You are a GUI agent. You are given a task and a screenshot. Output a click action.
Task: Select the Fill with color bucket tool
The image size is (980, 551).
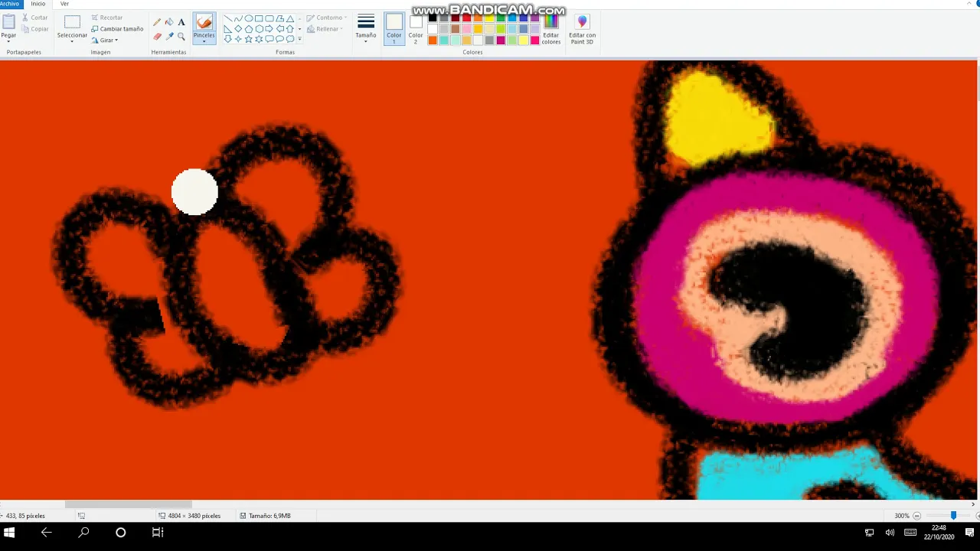tap(169, 22)
